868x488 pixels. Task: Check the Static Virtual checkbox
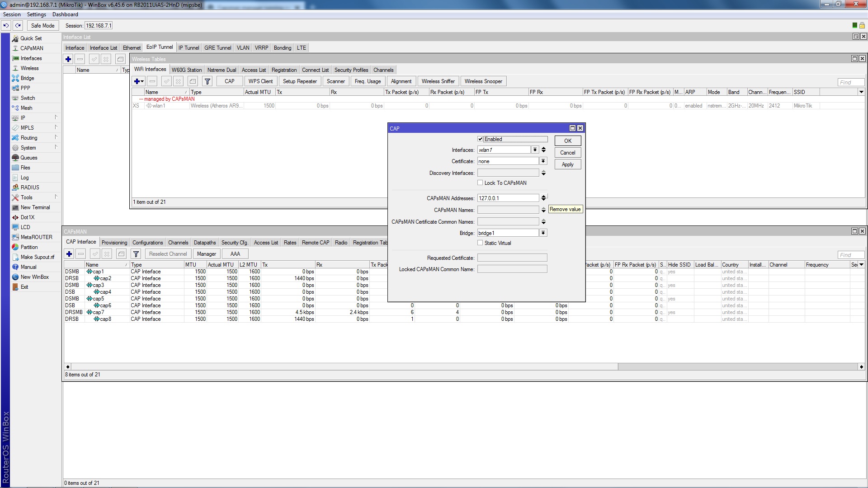point(480,243)
